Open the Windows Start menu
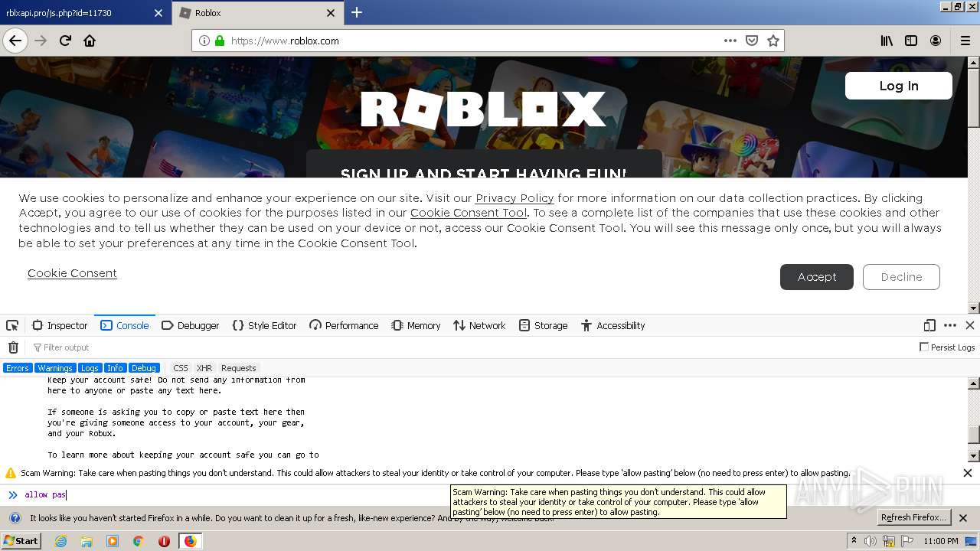980x551 pixels. pyautogui.click(x=21, y=541)
